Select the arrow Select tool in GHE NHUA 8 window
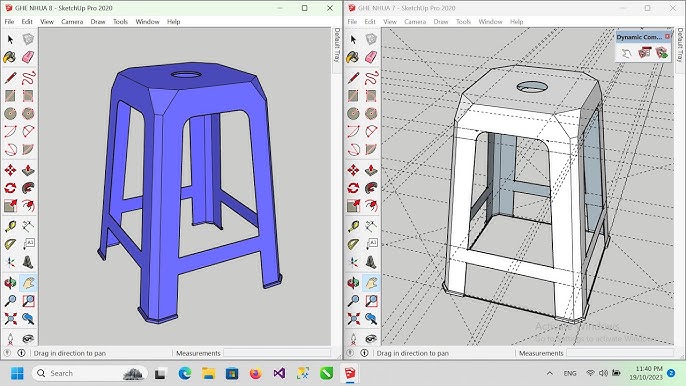 10,40
